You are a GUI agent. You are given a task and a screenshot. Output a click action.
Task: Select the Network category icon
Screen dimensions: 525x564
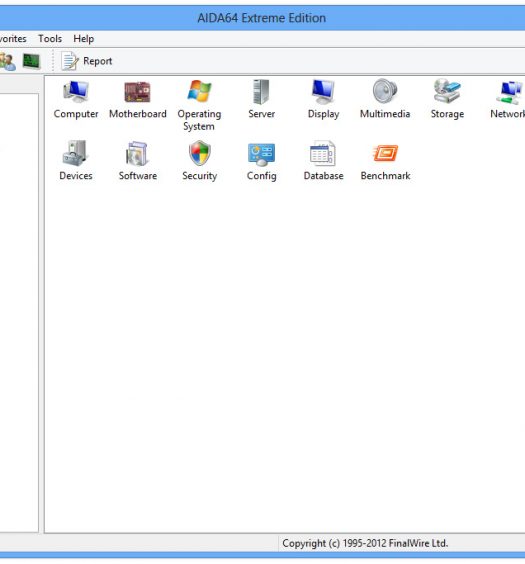(510, 92)
